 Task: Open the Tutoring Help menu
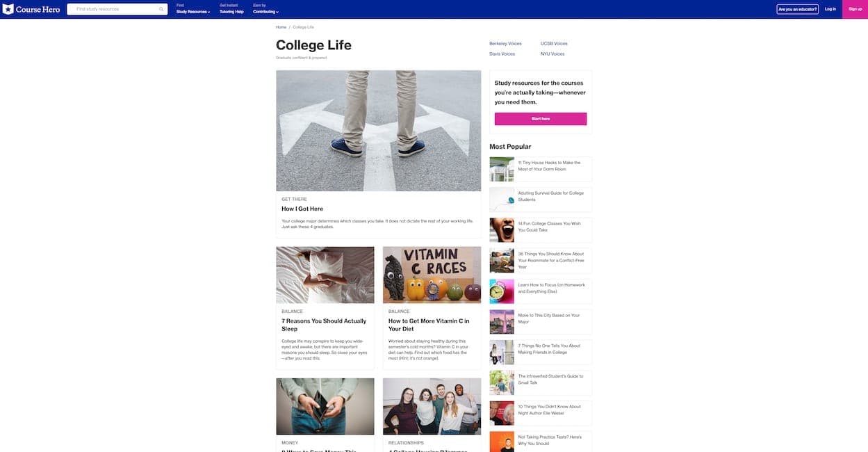click(231, 12)
